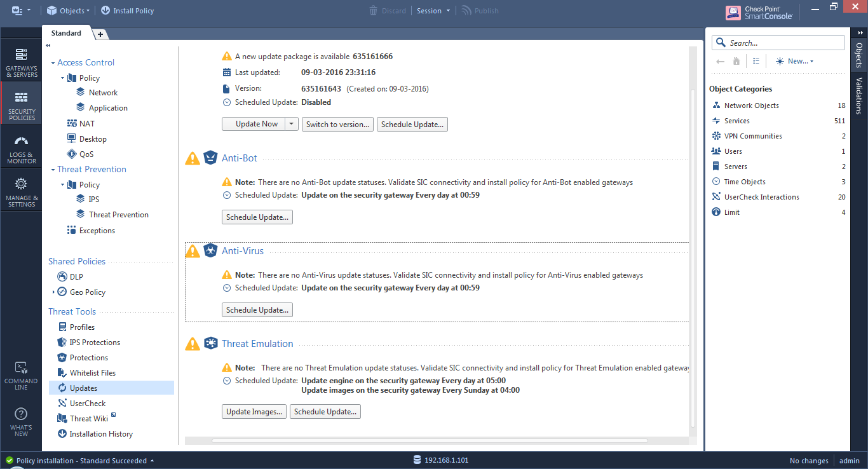Open Update Now dropdown arrow
Viewport: 868px width, 469px height.
[x=292, y=124]
